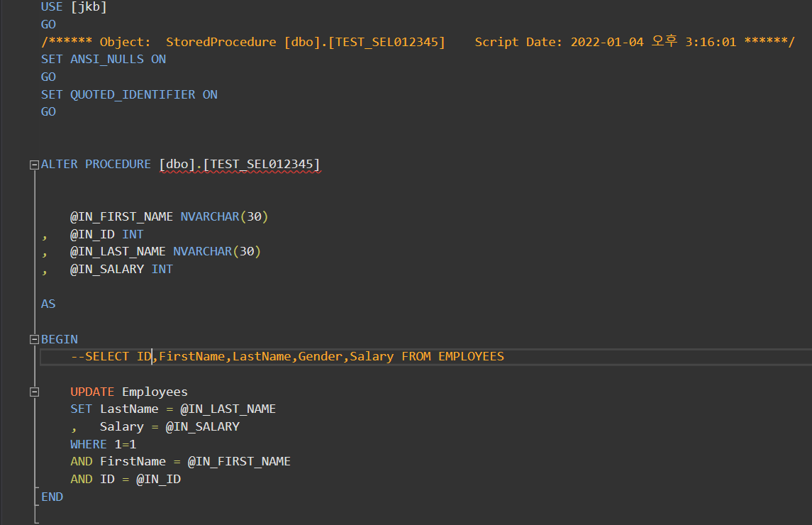Click the SET QUOTED_IDENTIFIER ON line
The image size is (812, 525).
[x=129, y=95]
